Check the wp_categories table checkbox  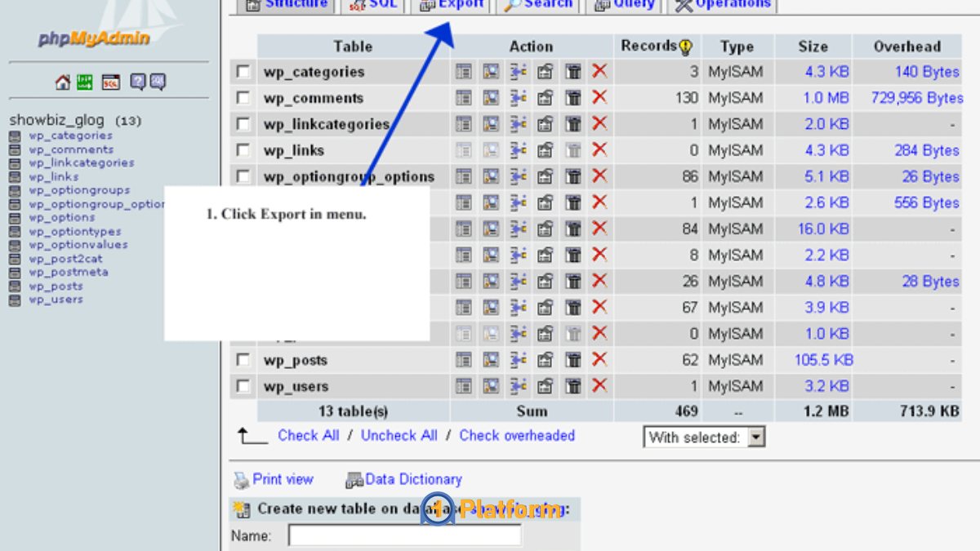243,72
